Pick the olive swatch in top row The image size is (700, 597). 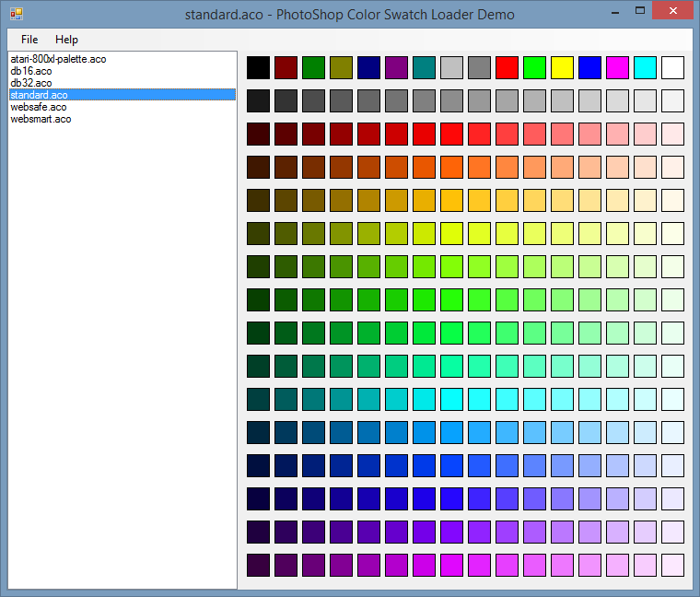click(x=341, y=67)
